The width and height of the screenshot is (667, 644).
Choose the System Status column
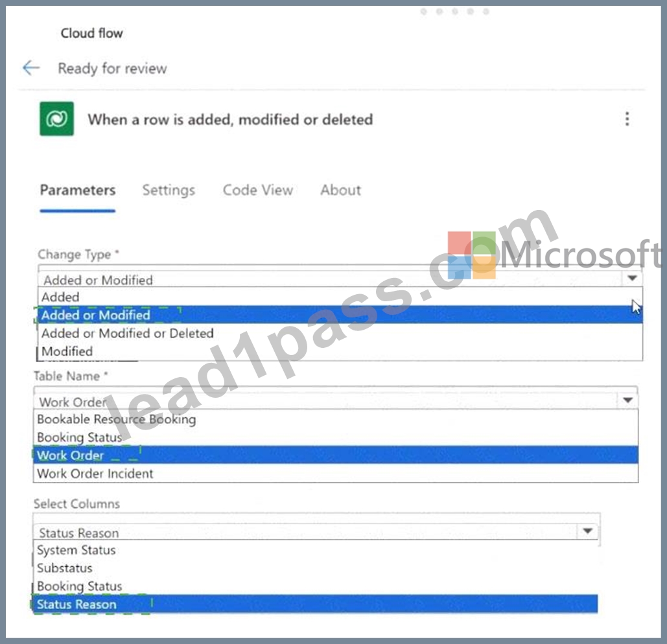(316, 550)
